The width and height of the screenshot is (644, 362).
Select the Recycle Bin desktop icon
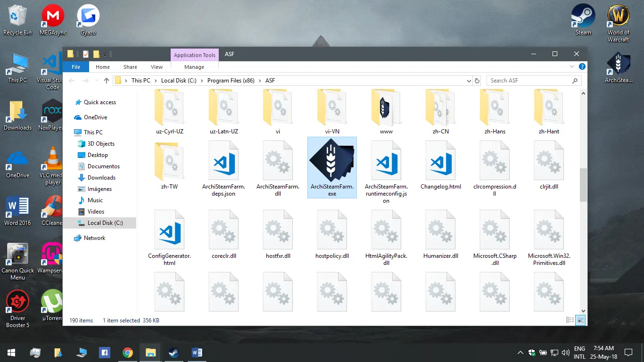[17, 20]
